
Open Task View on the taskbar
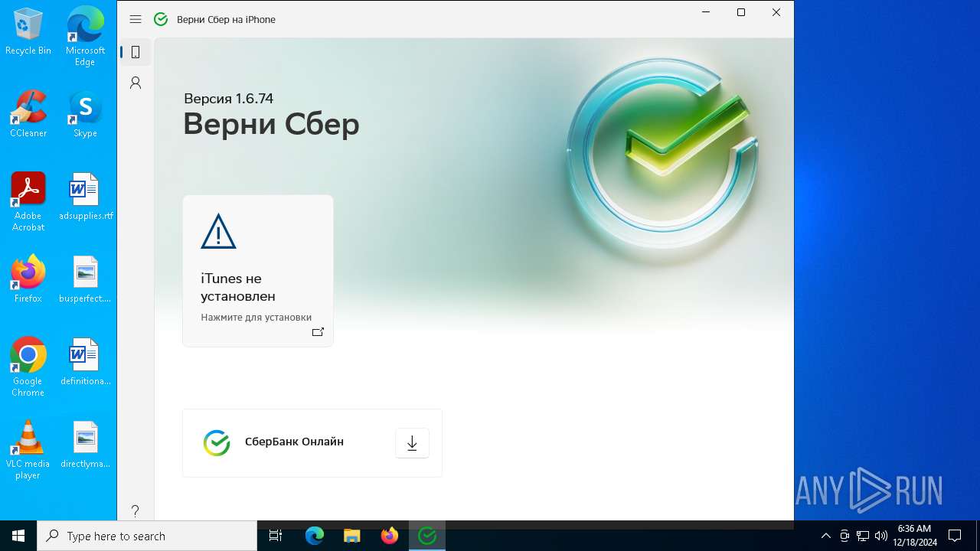276,536
